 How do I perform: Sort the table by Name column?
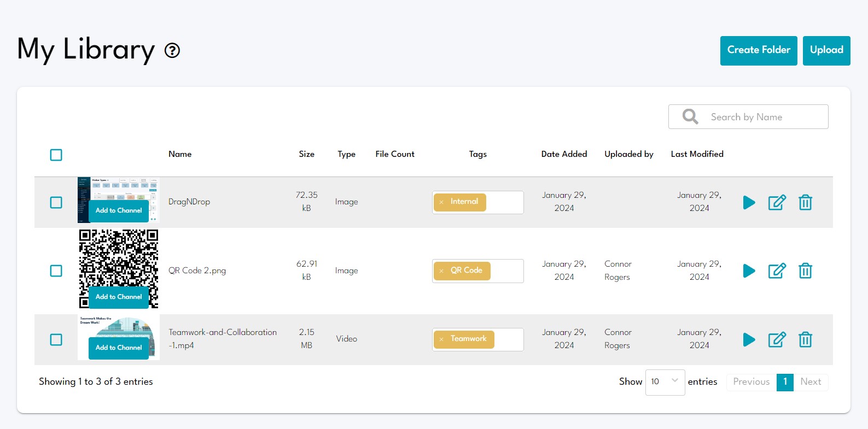click(180, 154)
